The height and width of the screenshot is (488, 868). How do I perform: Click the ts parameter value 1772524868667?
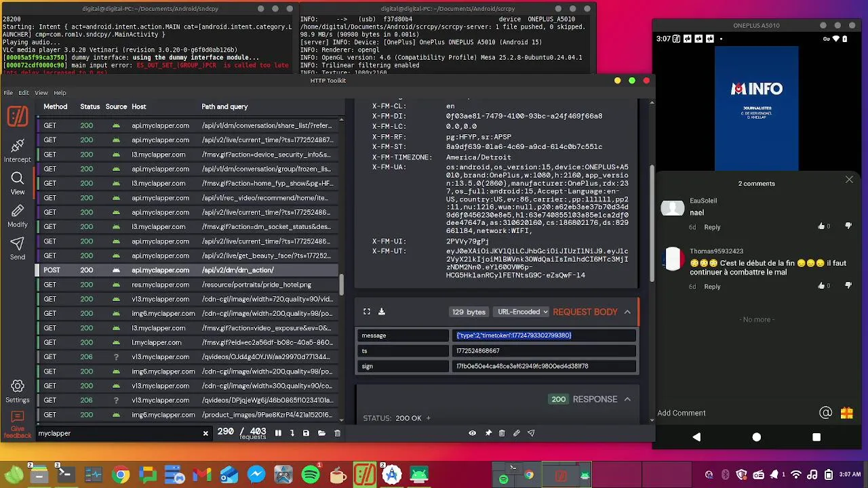(x=545, y=350)
